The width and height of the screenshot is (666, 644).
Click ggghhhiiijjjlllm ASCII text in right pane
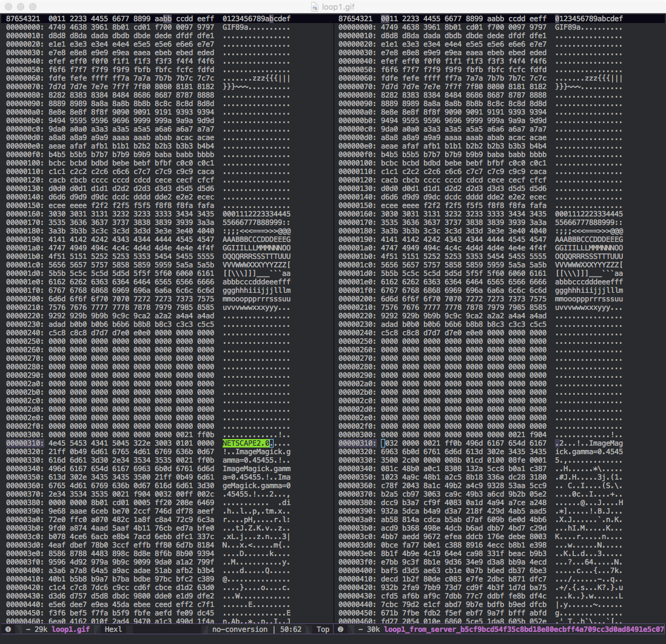pos(589,290)
